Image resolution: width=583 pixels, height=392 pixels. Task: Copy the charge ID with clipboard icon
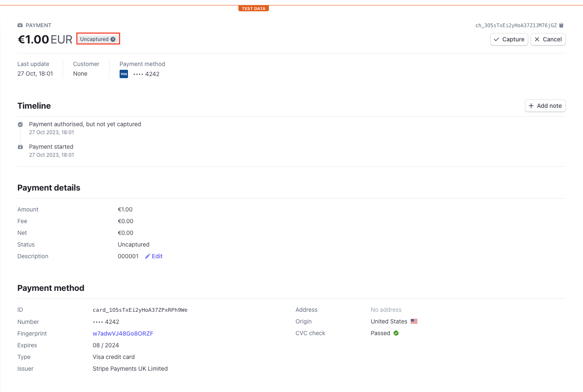(561, 25)
